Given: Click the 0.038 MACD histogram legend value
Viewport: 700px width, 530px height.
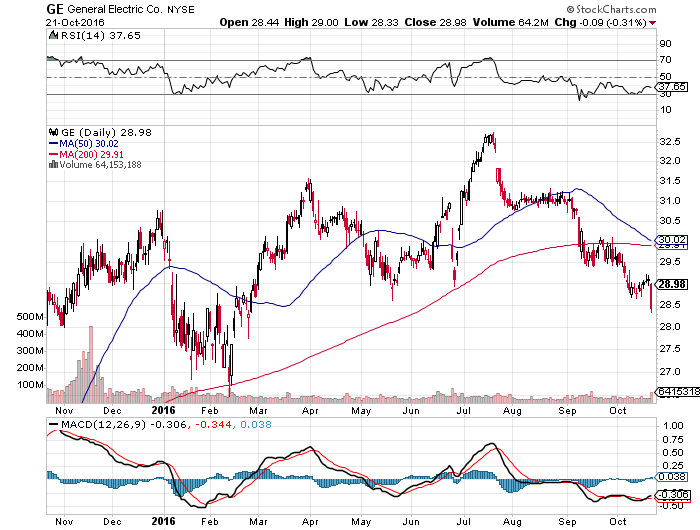Looking at the screenshot, I should [x=256, y=425].
